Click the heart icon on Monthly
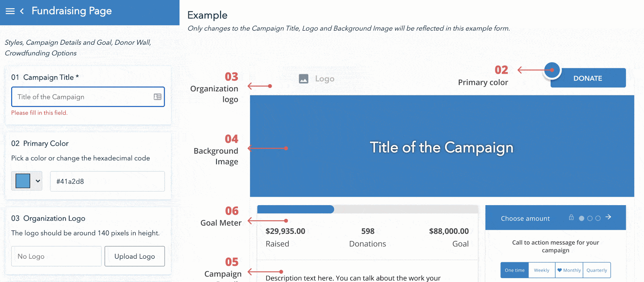 559,270
